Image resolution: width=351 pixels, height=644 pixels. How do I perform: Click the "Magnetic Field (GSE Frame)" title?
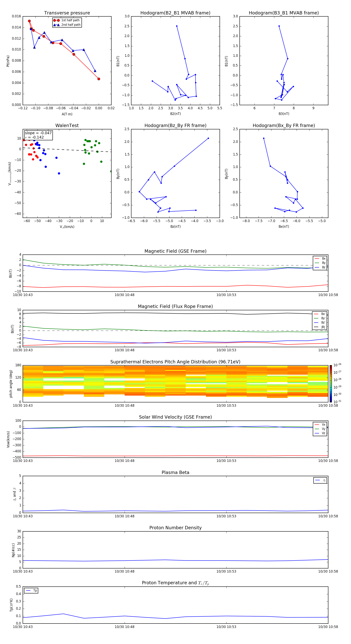pyautogui.click(x=175, y=251)
